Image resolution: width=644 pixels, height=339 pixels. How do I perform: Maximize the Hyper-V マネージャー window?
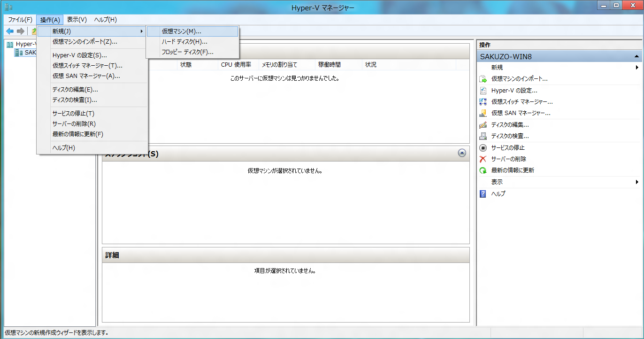pyautogui.click(x=616, y=6)
